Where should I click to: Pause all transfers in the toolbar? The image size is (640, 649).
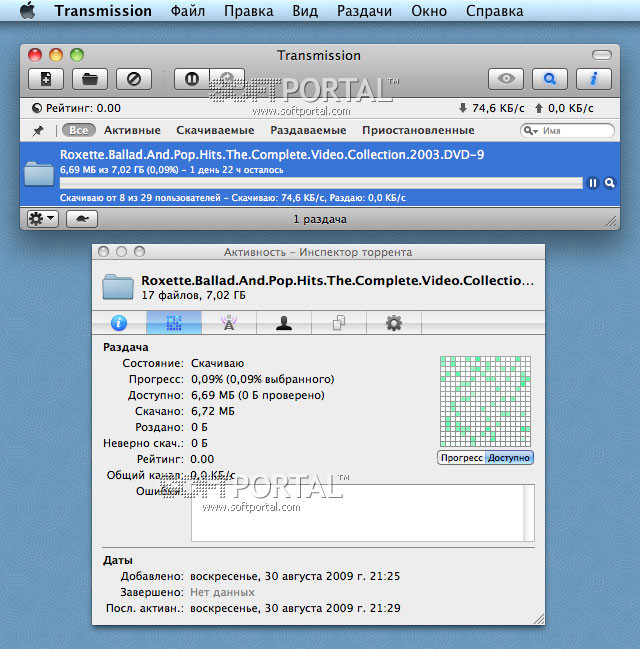pos(192,79)
